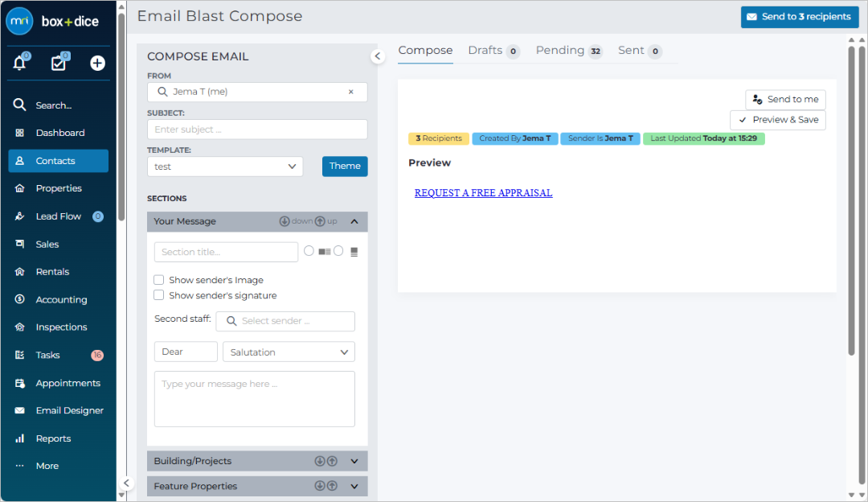
Task: Switch to the Pending tab
Action: [x=568, y=51]
